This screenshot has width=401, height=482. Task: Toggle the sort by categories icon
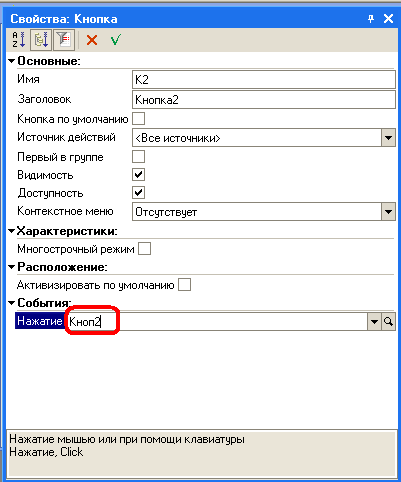(x=41, y=40)
